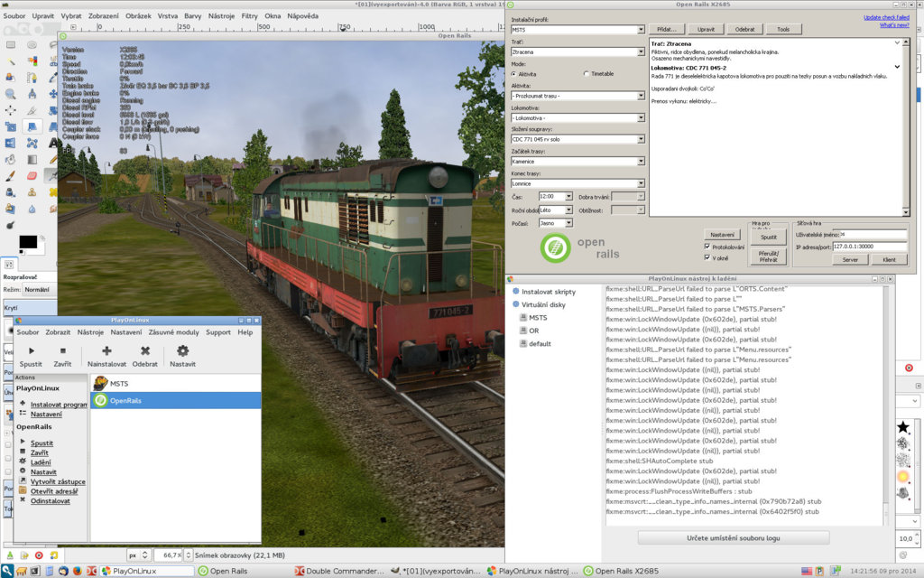
Task: Click the Spustit play icon in PlayOnLinux toolbar
Action: 30,351
